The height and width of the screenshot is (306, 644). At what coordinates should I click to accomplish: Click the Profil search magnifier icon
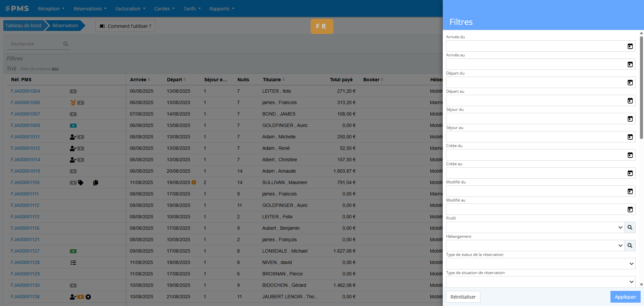(630, 227)
